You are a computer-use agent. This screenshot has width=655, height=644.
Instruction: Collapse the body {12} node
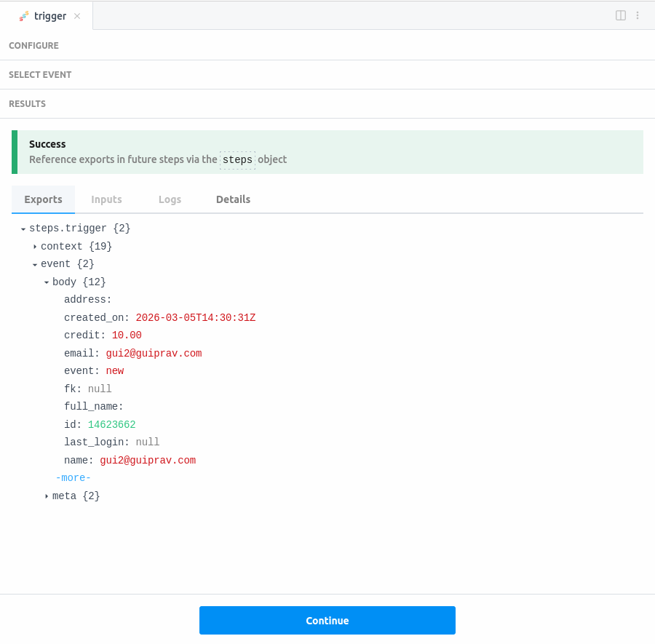click(x=47, y=282)
